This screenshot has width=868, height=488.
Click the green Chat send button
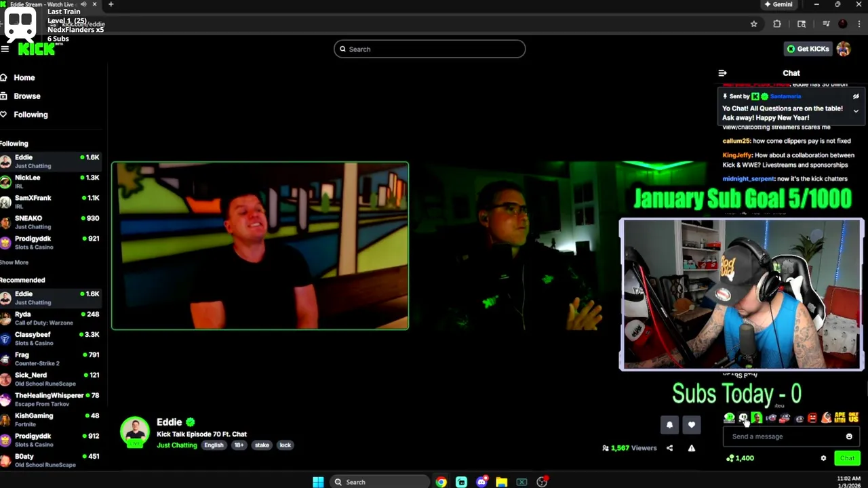(x=847, y=458)
